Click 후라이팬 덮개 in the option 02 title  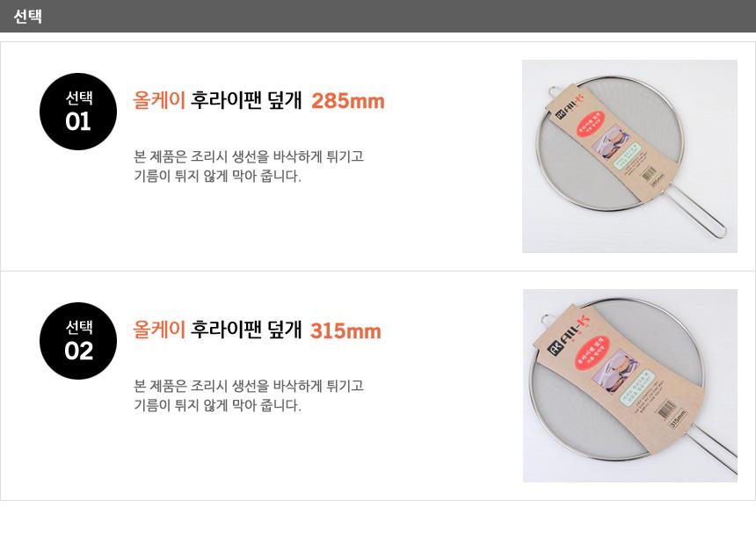246,330
